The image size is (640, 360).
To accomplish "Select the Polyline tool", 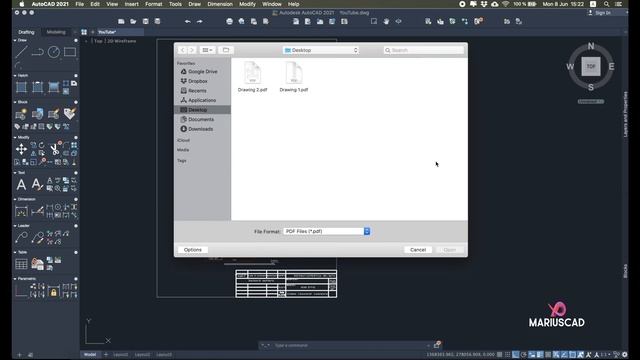I will pos(38,52).
